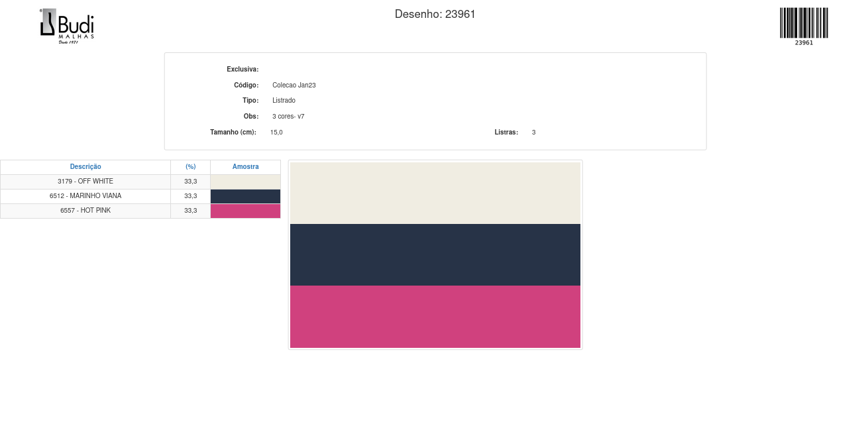Click the Amostra column header
This screenshot has width=868, height=434.
(245, 167)
